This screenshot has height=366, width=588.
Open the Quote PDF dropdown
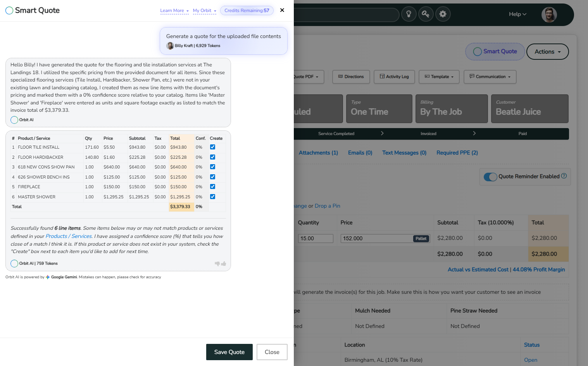(306, 76)
